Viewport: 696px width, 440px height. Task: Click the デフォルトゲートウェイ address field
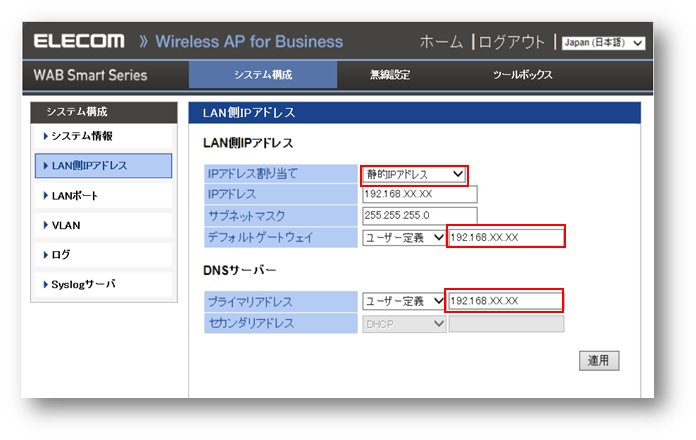click(x=506, y=237)
